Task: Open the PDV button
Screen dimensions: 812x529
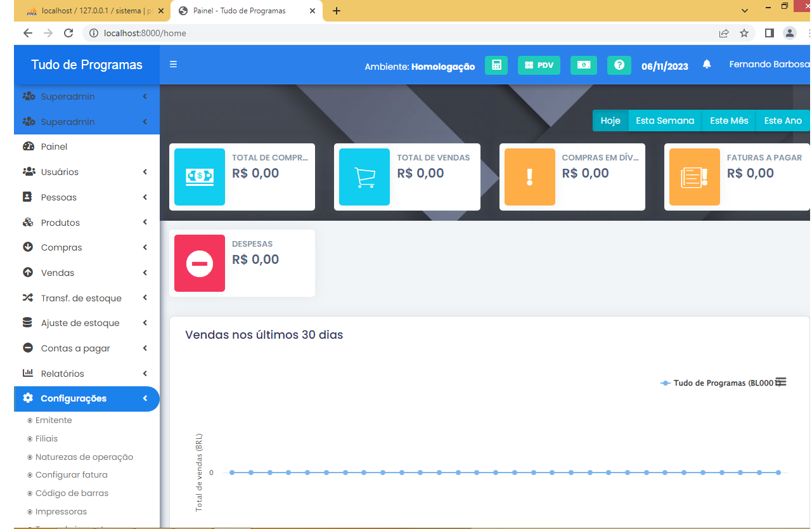Action: (x=539, y=65)
